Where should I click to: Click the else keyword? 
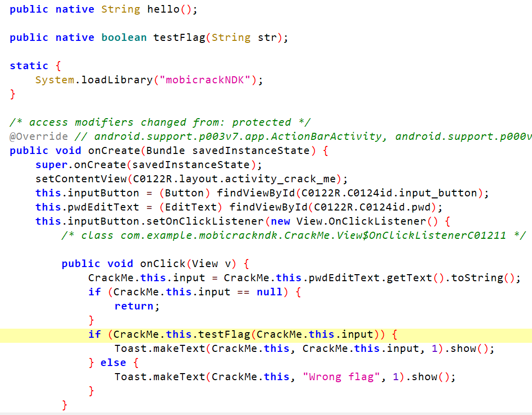coord(113,362)
